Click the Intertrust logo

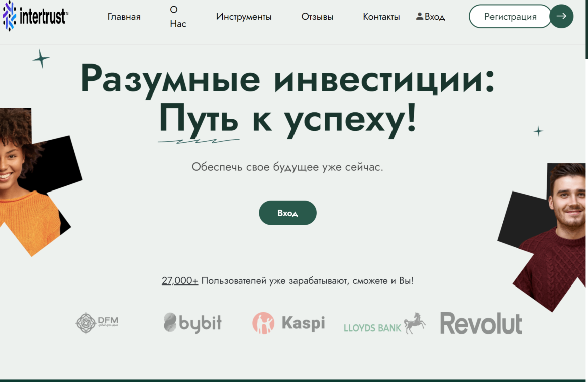click(x=35, y=16)
